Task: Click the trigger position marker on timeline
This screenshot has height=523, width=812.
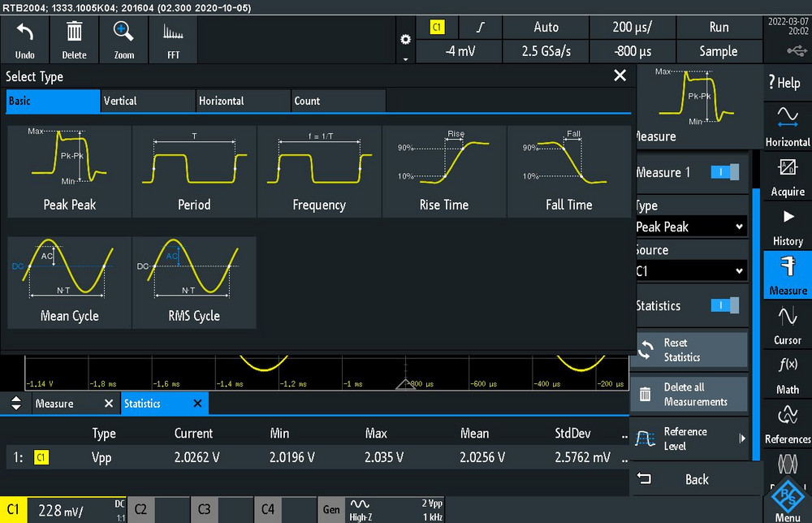Action: (x=406, y=383)
